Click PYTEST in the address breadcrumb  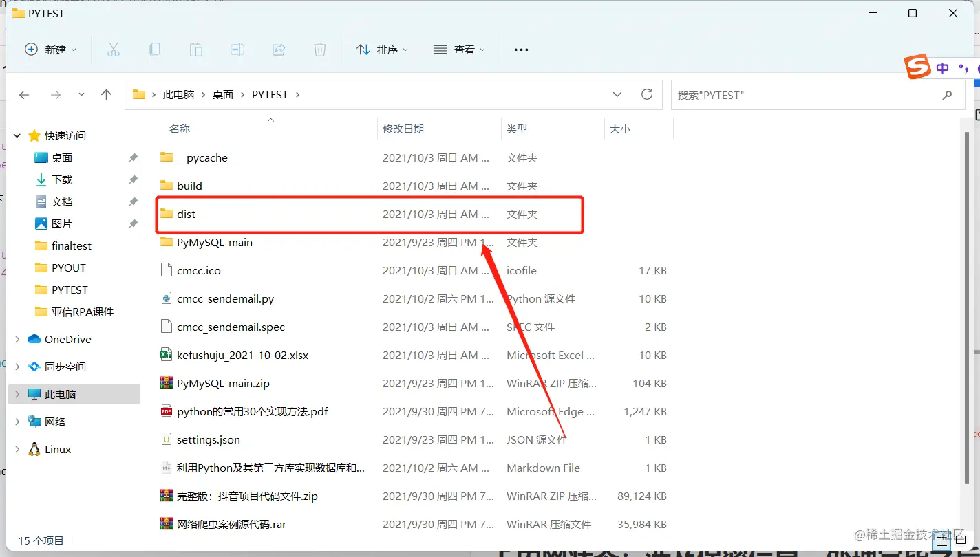pyautogui.click(x=270, y=95)
